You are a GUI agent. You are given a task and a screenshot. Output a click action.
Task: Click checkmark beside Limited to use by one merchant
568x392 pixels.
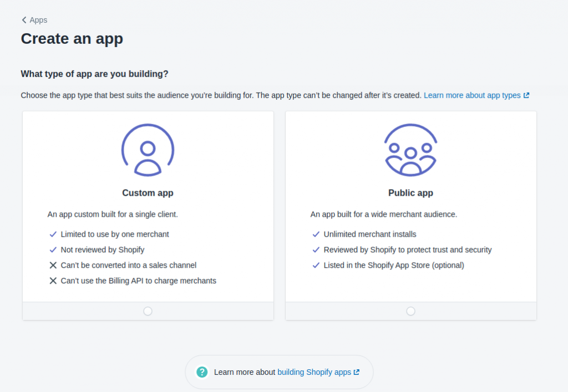tap(53, 234)
